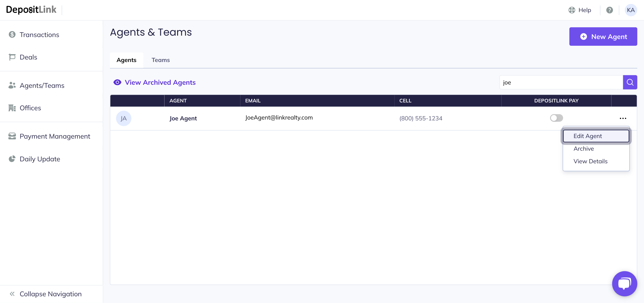
Task: Click the question mark help icon
Action: [610, 10]
